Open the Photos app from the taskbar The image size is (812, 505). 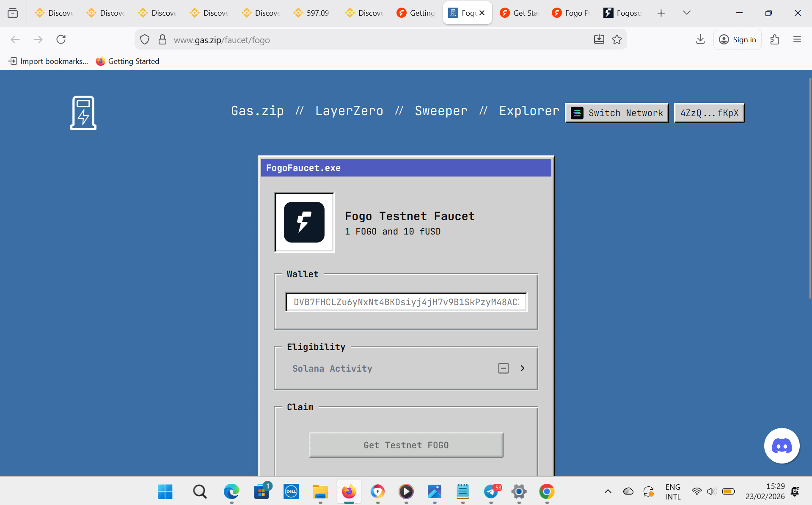click(435, 492)
